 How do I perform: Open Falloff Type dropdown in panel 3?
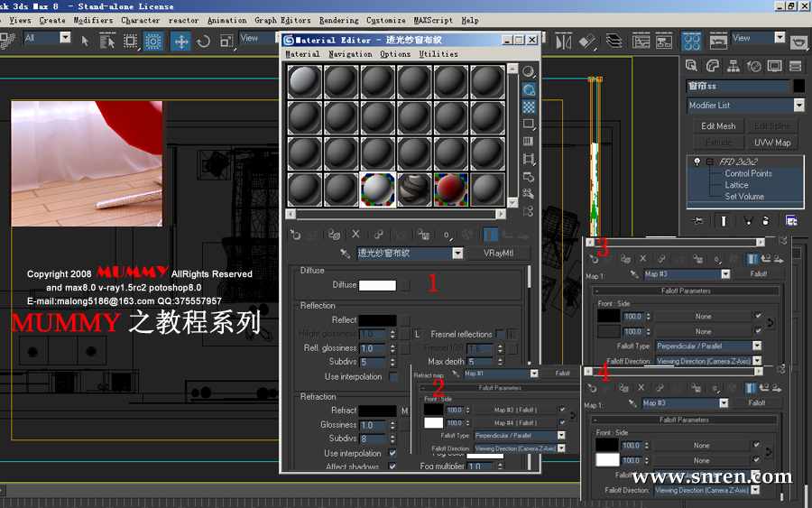(x=757, y=346)
